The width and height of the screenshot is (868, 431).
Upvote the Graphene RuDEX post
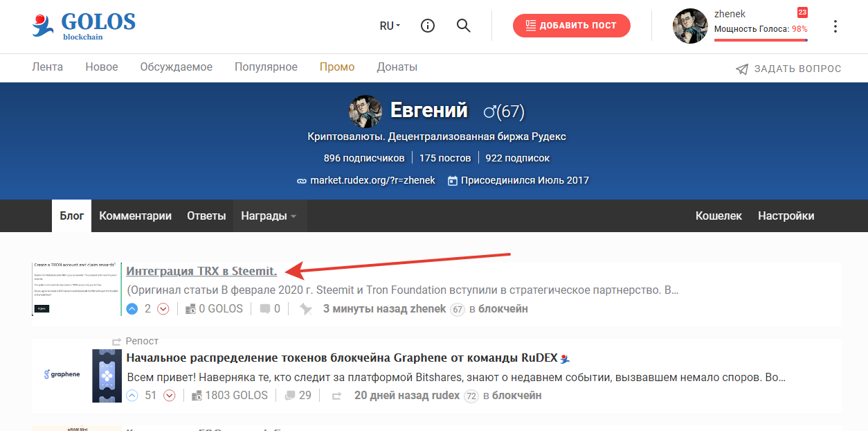coord(132,396)
